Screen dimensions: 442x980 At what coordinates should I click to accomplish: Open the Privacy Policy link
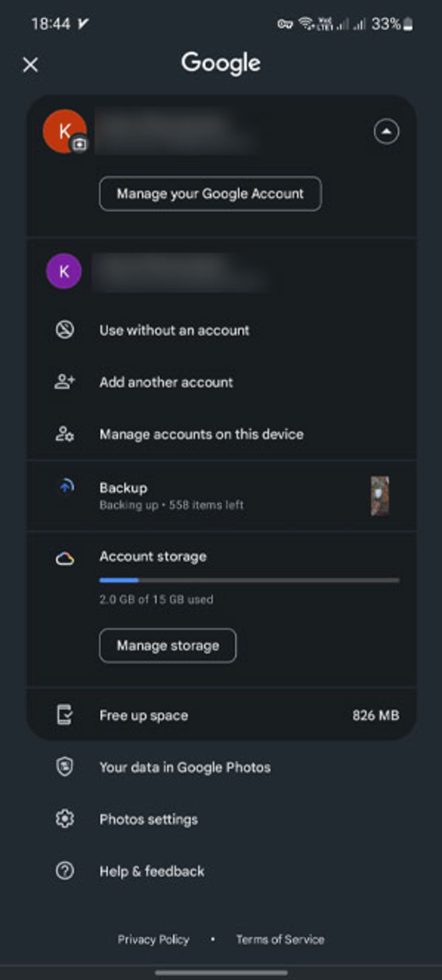click(153, 939)
